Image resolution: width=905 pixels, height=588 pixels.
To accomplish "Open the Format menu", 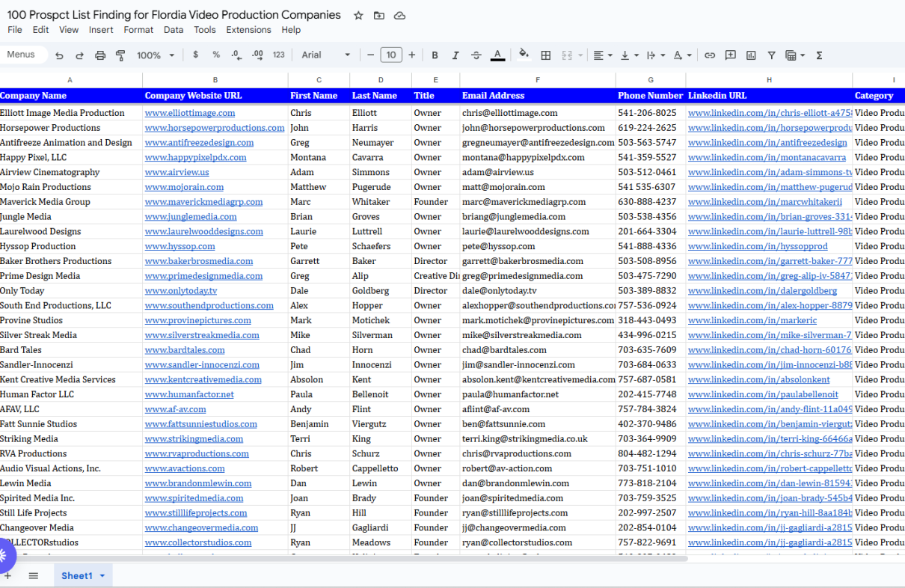I will point(138,30).
